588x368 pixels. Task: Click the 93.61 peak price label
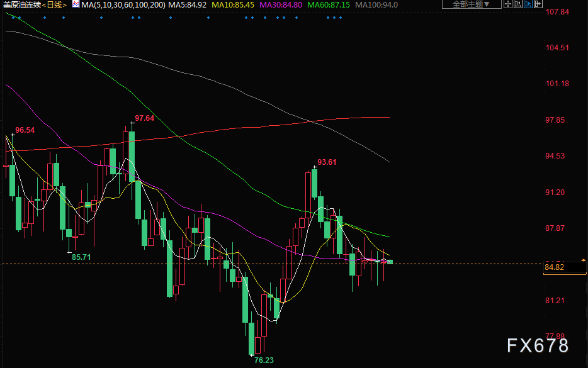tap(327, 162)
